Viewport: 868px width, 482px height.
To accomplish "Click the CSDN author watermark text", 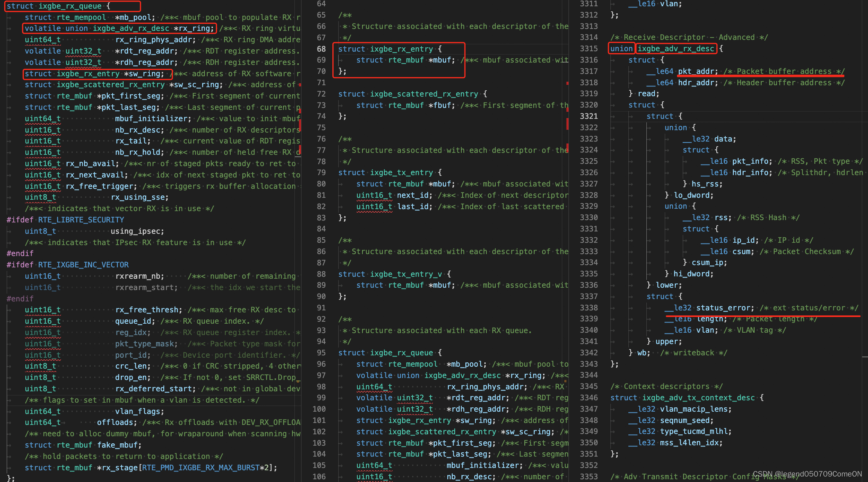I will point(807,474).
